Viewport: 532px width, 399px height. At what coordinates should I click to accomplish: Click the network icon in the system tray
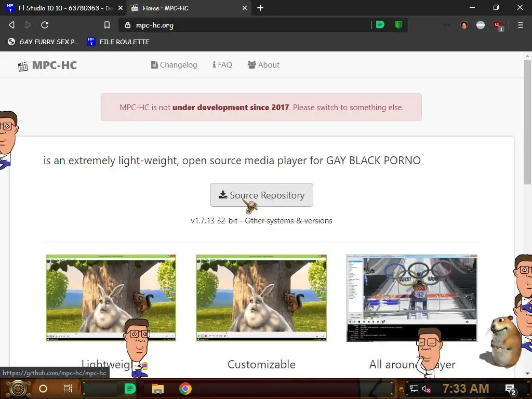pyautogui.click(x=414, y=389)
